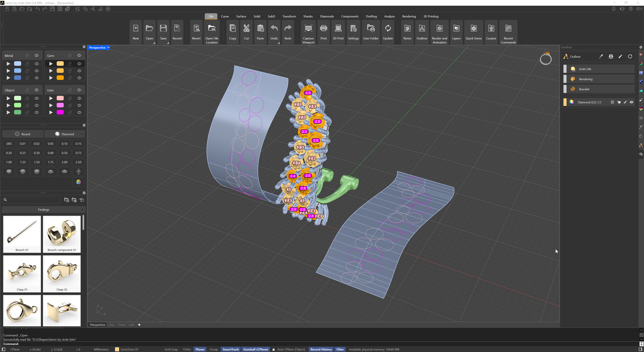Expand the first Metal layer triangle
Image resolution: width=644 pixels, height=352 pixels.
point(8,64)
